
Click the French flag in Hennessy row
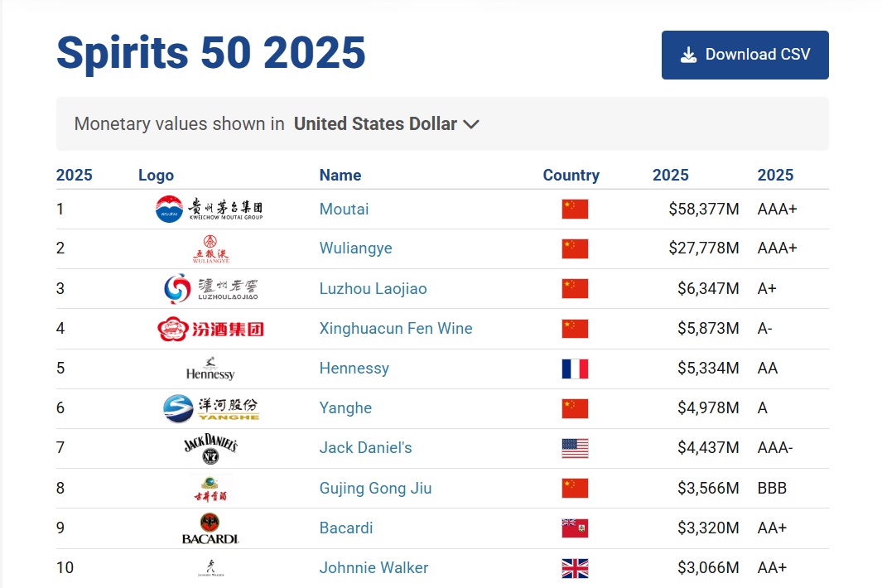(x=575, y=369)
